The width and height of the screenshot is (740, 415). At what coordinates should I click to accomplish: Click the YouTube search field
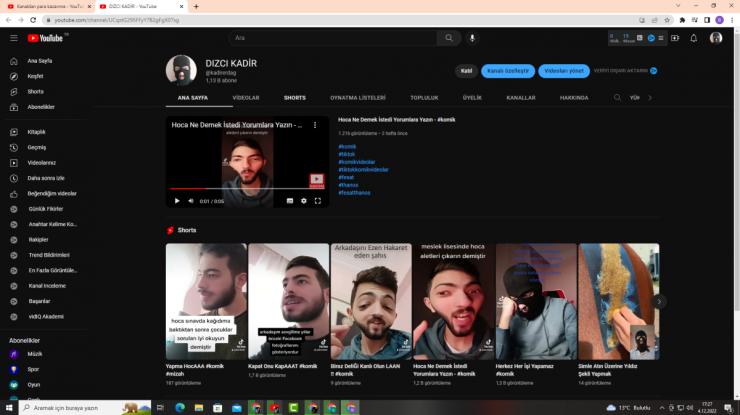tap(333, 38)
